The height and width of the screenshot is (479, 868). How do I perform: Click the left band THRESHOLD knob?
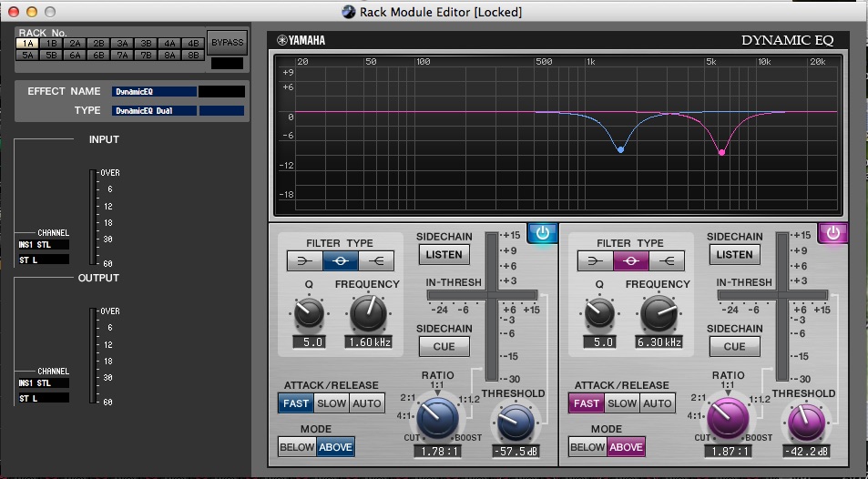[516, 420]
